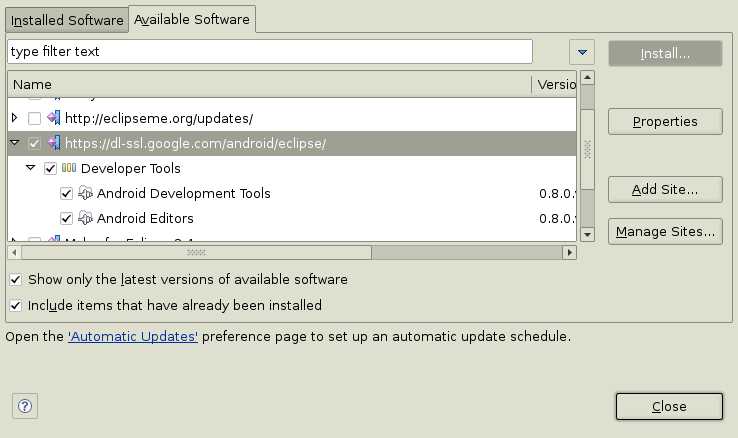
Task: Uncheck Android Development Tools checkbox
Action: point(66,193)
